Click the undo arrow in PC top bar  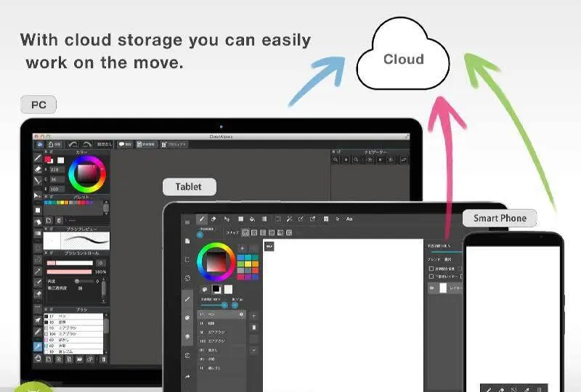73,144
